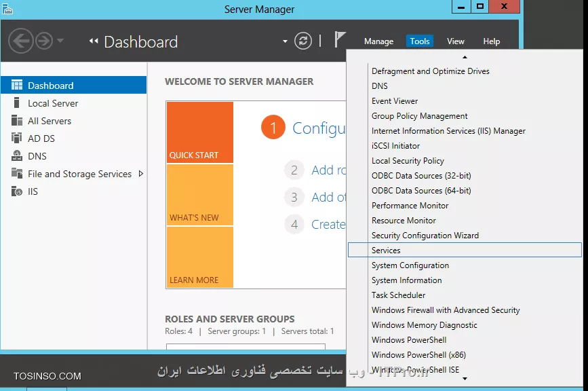Image resolution: width=588 pixels, height=391 pixels.
Task: Open Local Security Policy
Action: 465,161
